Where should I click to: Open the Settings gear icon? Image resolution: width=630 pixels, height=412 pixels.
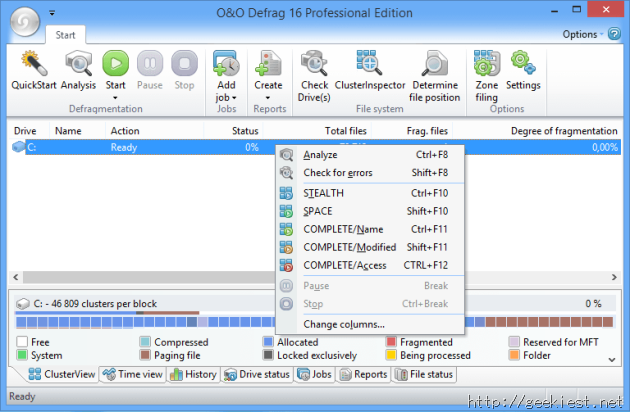coord(523,65)
